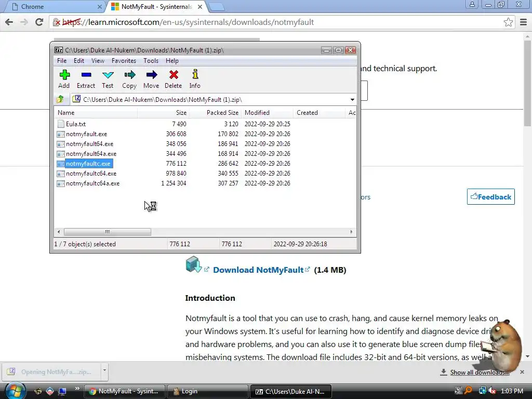Bookmark the page with the star icon
The width and height of the screenshot is (532, 399).
(508, 22)
